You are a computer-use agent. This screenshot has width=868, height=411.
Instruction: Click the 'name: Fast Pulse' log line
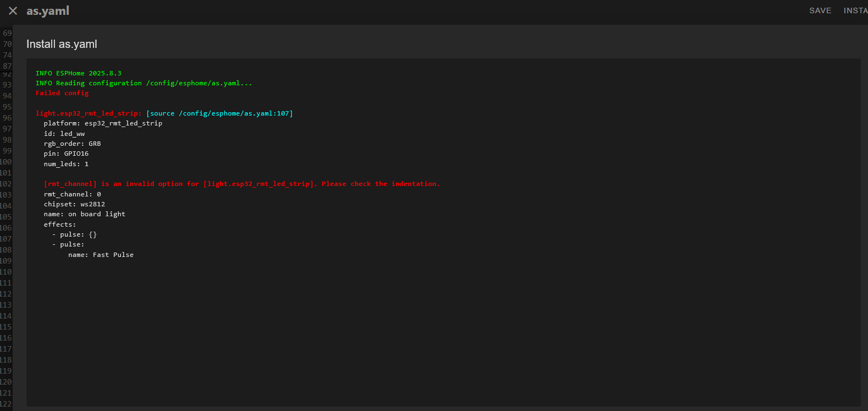[101, 255]
